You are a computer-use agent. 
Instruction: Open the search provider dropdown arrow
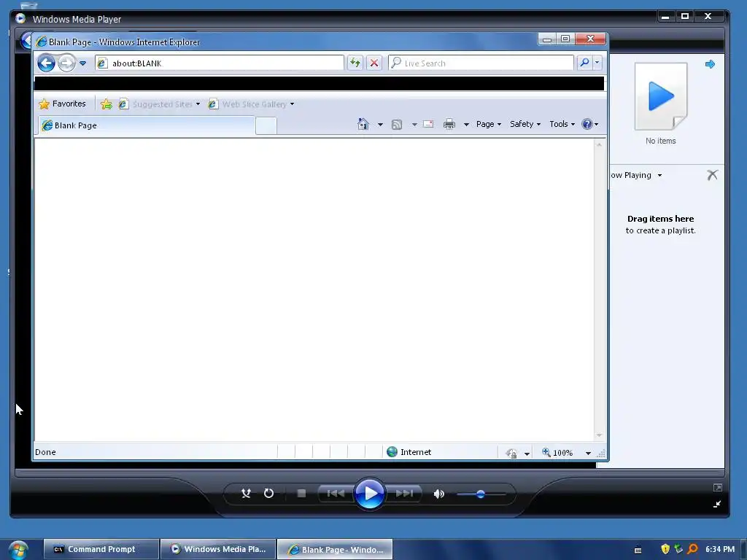(597, 63)
